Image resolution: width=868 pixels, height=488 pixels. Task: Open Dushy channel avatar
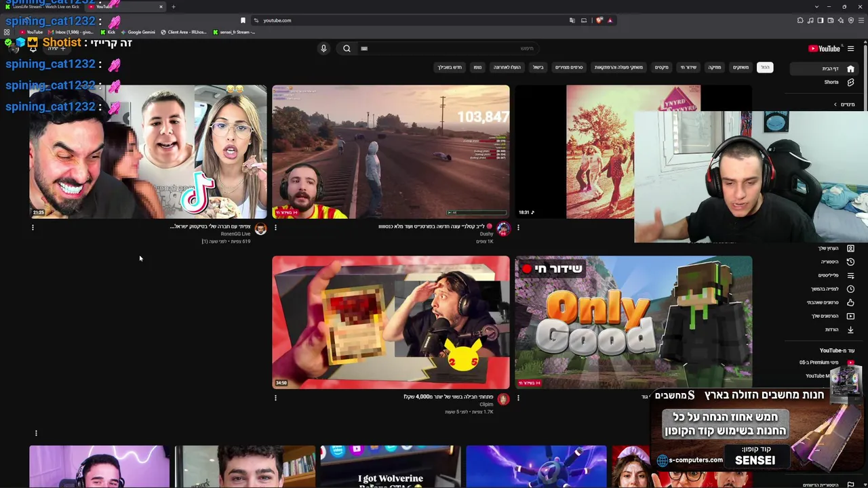coord(503,229)
